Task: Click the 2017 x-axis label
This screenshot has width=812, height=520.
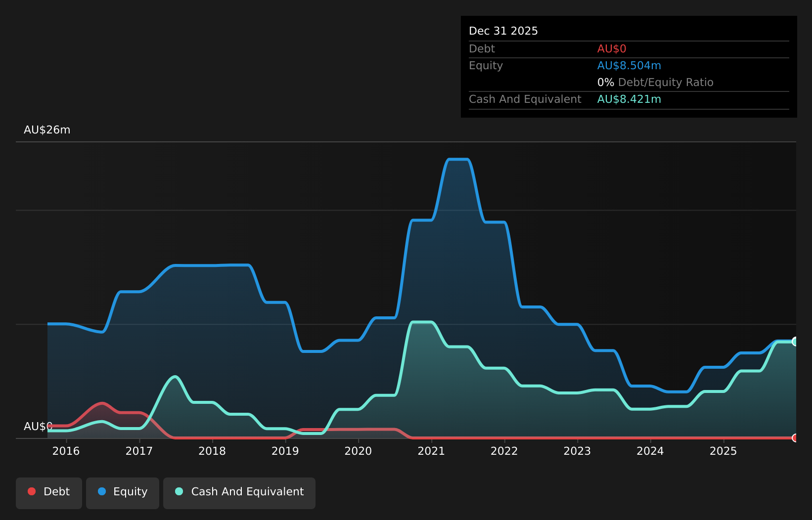Action: tap(139, 451)
